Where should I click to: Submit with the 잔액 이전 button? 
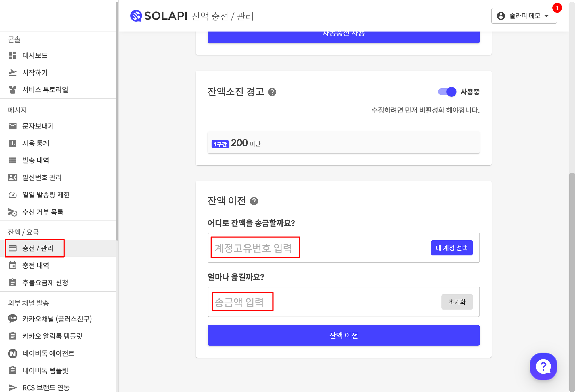344,335
